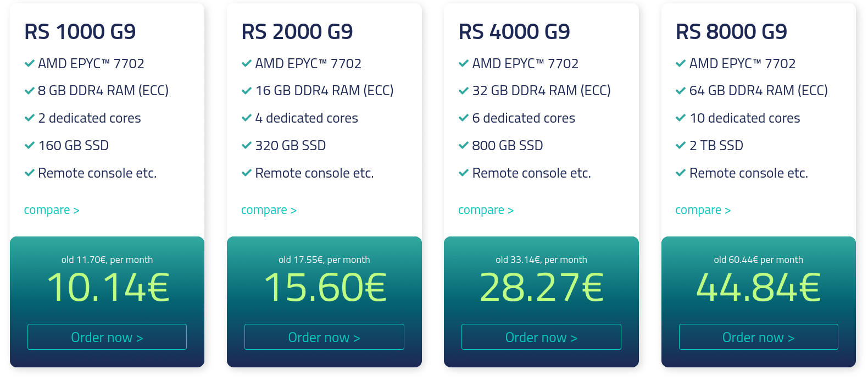The width and height of the screenshot is (868, 380).
Task: Click checkmark next to 800 GB SSD
Action: (464, 146)
